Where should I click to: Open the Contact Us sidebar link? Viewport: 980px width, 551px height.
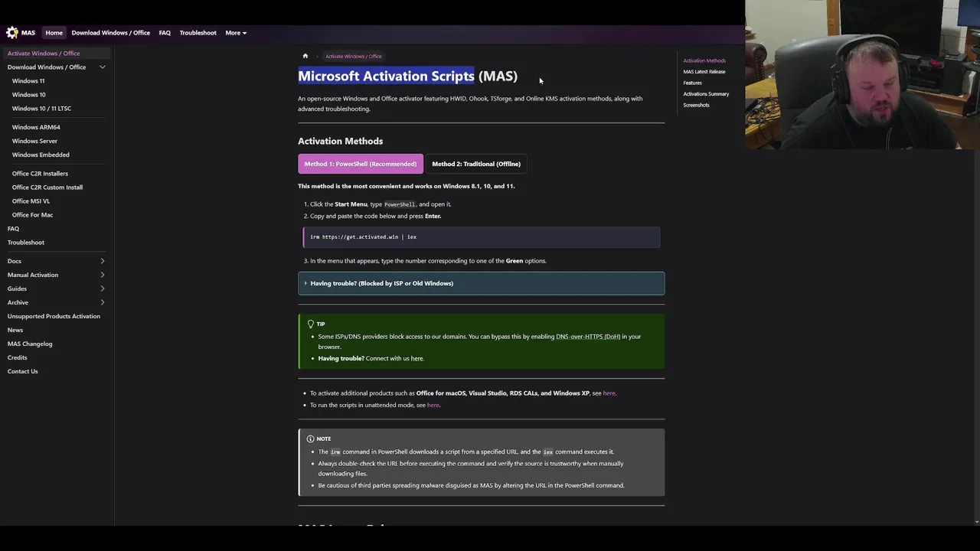pos(22,371)
